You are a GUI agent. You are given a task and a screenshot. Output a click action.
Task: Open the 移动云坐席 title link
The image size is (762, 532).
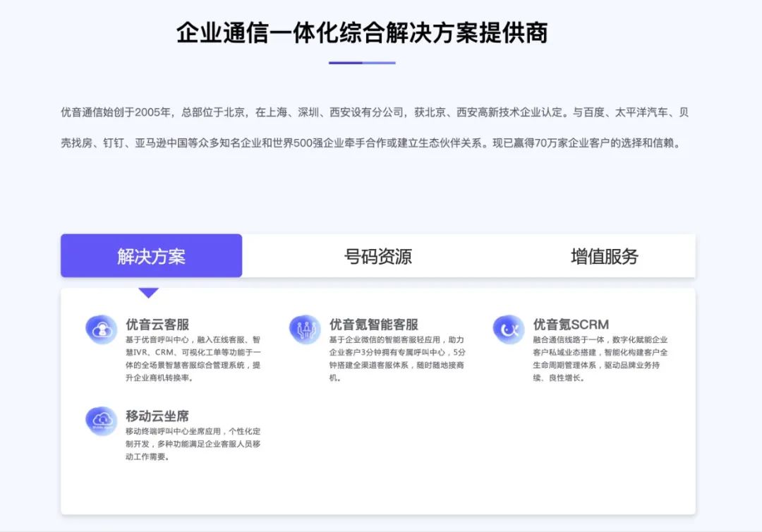(x=157, y=416)
